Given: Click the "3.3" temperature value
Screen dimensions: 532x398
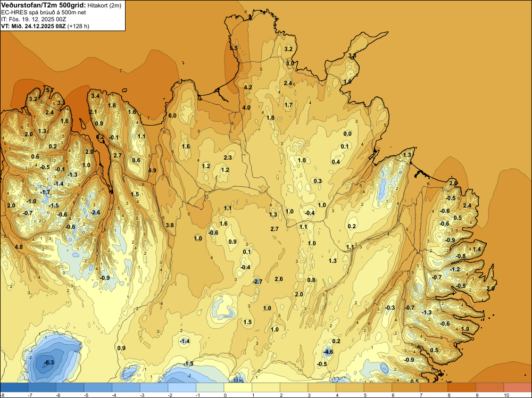Looking at the screenshot, I should point(61,103).
